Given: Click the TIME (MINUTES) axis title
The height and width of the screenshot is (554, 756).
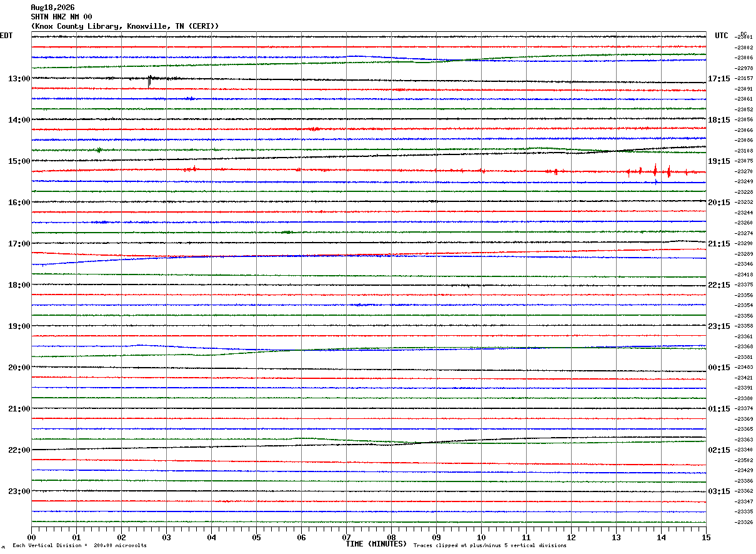Looking at the screenshot, I should pos(376,544).
